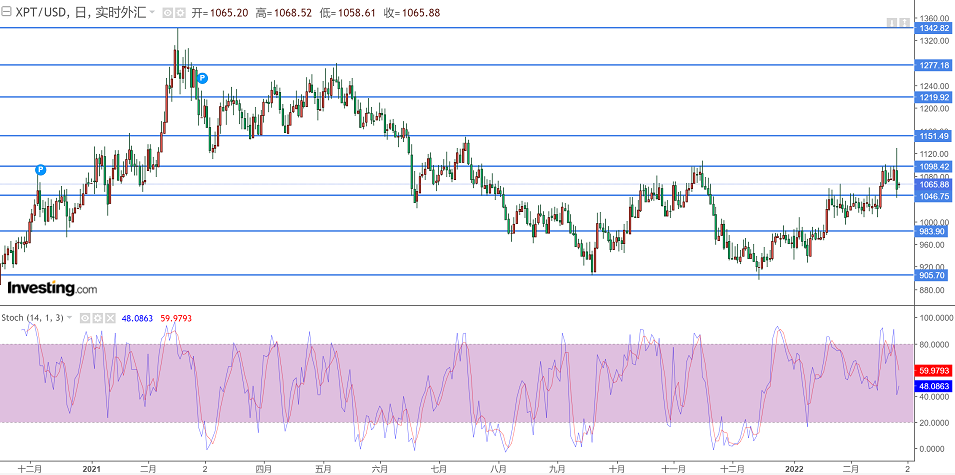Open Stoch indicator settings gear
This screenshot has width=955, height=475.
point(97,318)
